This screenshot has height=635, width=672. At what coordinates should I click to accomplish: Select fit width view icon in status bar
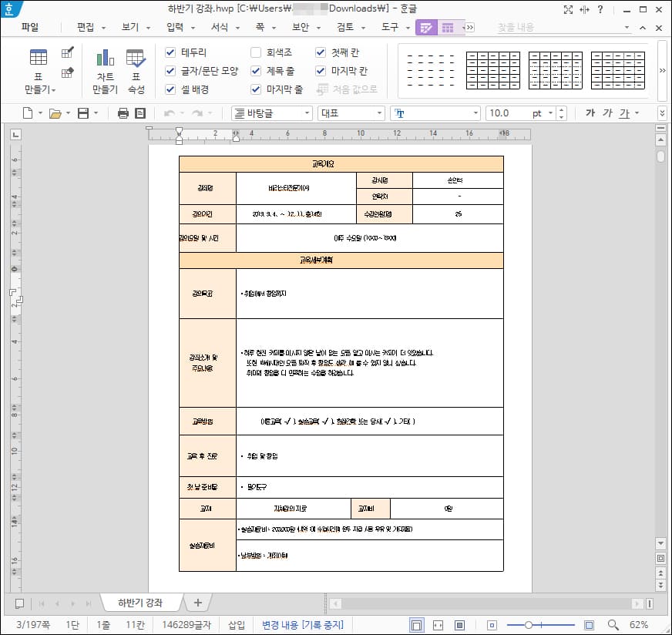click(x=438, y=625)
